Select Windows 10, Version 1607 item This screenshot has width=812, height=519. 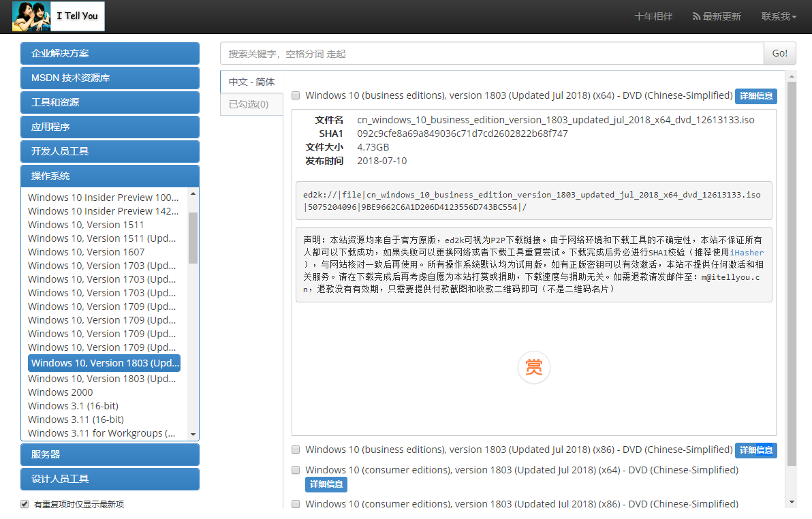click(87, 252)
